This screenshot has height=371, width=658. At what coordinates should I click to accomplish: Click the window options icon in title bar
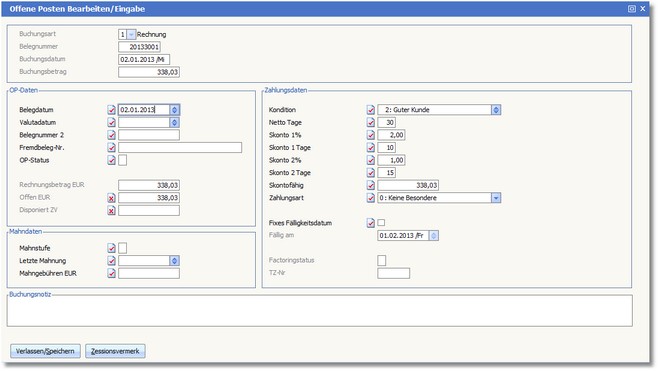pos(632,9)
